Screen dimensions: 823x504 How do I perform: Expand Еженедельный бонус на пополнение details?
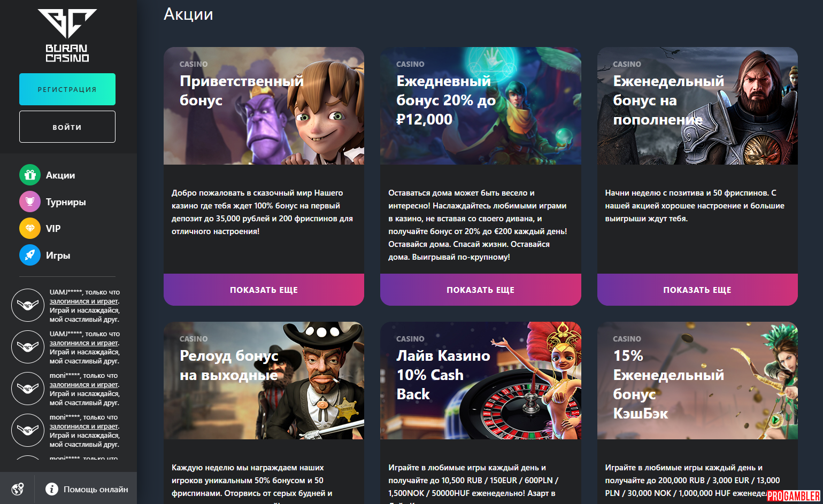point(697,290)
